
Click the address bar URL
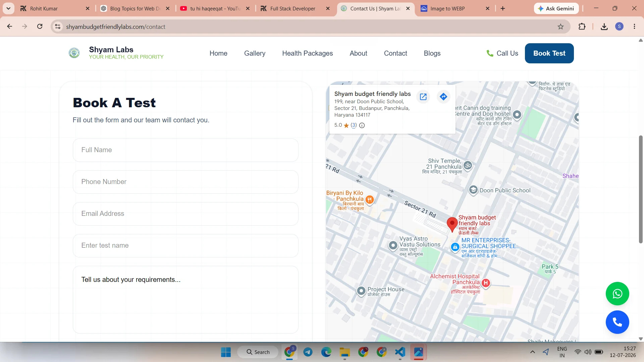(x=116, y=27)
